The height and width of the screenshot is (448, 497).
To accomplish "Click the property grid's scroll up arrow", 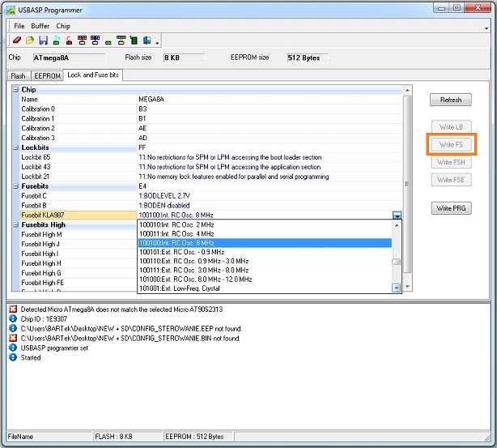I will [x=407, y=91].
